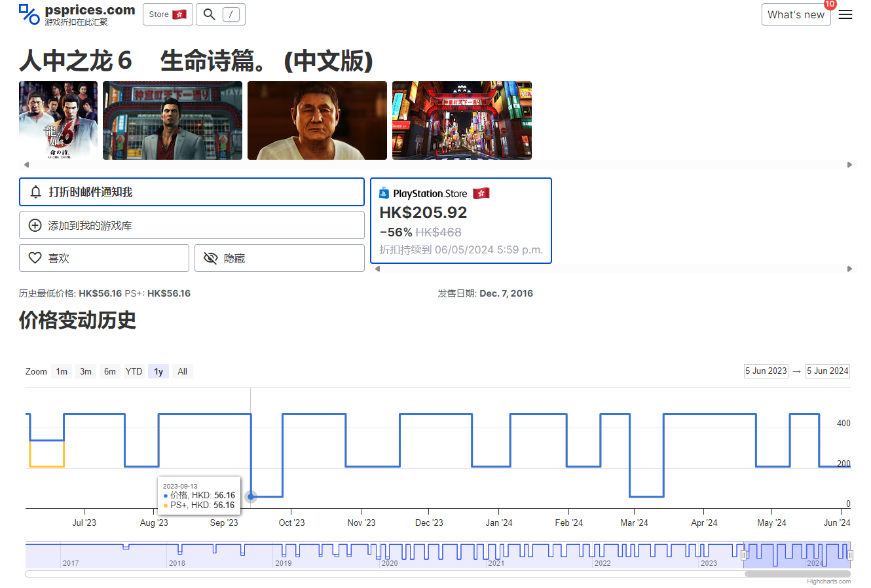Click the chart navigator horizontal scrollbar thumb
Screen dimensions: 871x588
click(797, 574)
